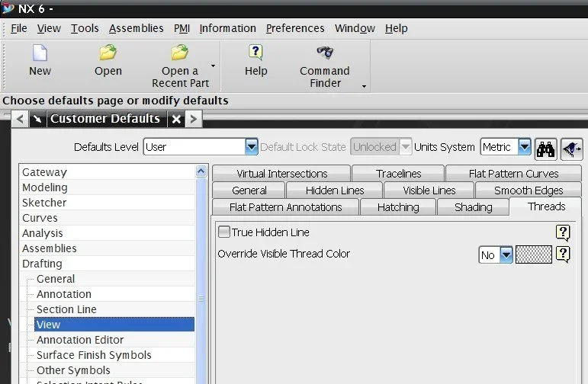Click the Help toolbar icon
The width and height of the screenshot is (588, 384).
pyautogui.click(x=255, y=53)
